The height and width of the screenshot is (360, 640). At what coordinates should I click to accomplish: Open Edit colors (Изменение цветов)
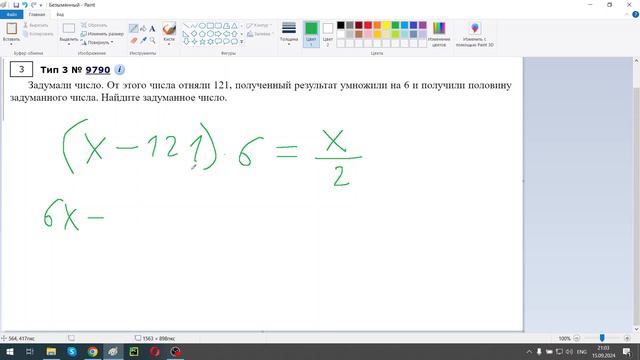(x=439, y=33)
